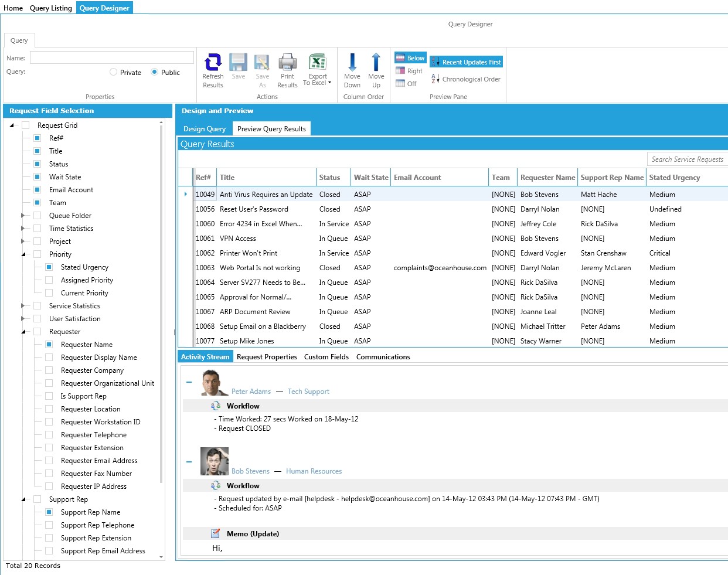Set preview pane to Right
728x575 pixels.
(409, 71)
